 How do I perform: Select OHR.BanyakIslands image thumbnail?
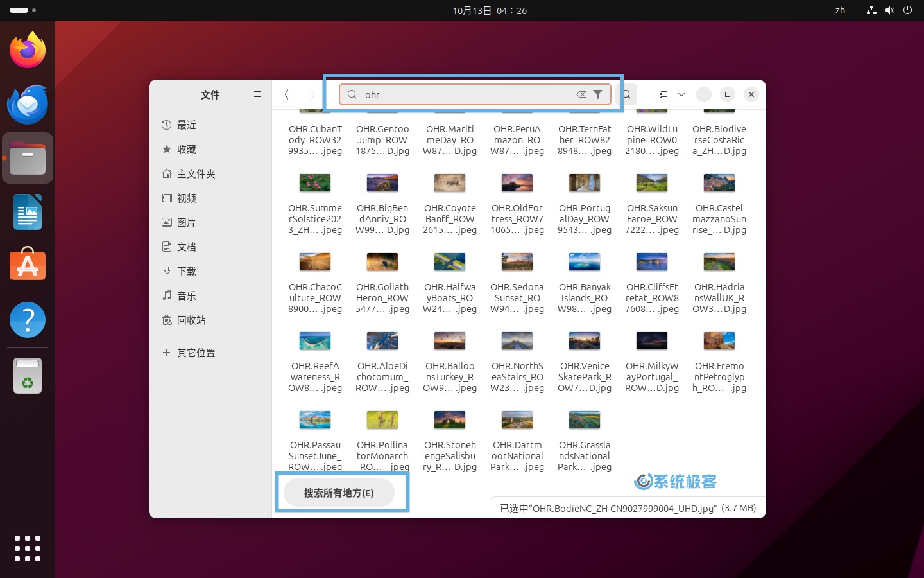(585, 262)
